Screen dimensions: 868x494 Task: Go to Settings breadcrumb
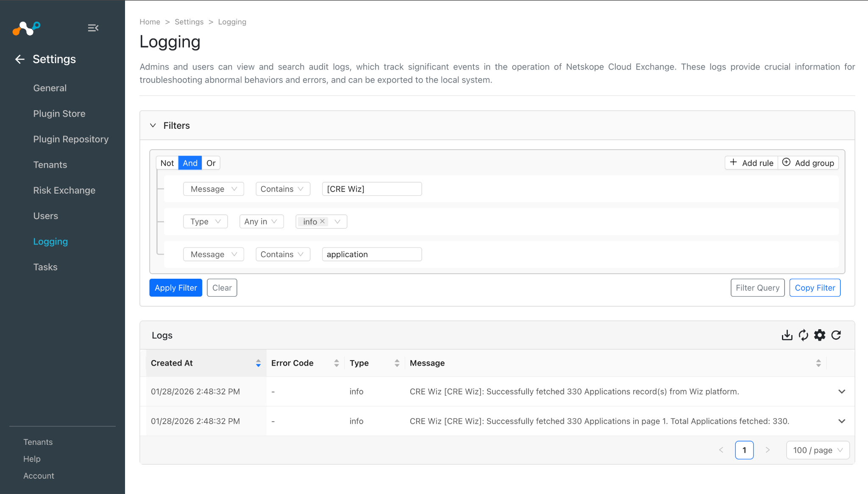(189, 22)
